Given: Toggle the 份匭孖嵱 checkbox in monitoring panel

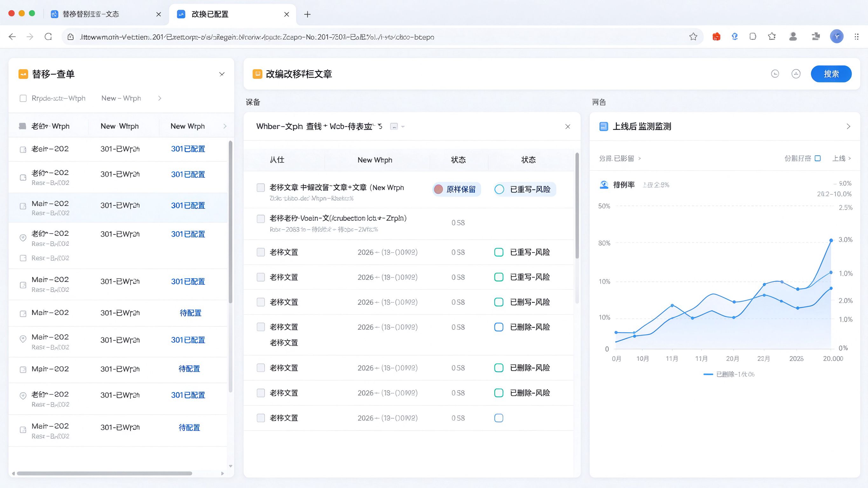Looking at the screenshot, I should coord(817,158).
